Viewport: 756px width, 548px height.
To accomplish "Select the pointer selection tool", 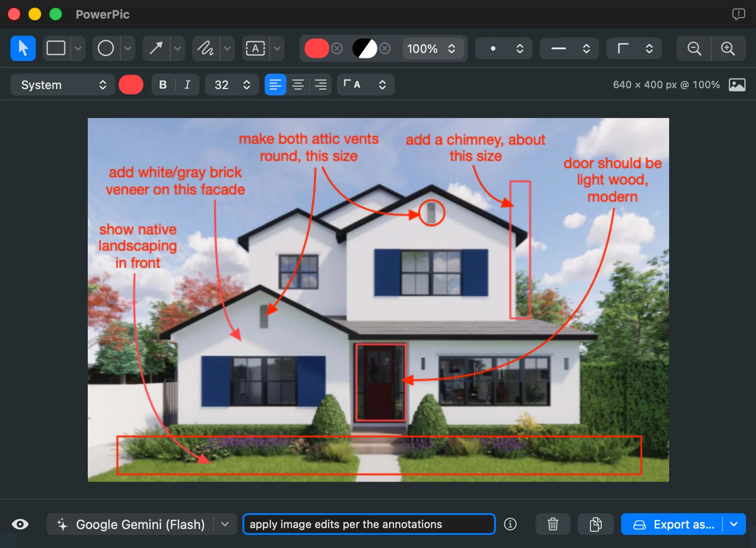I will 23,48.
